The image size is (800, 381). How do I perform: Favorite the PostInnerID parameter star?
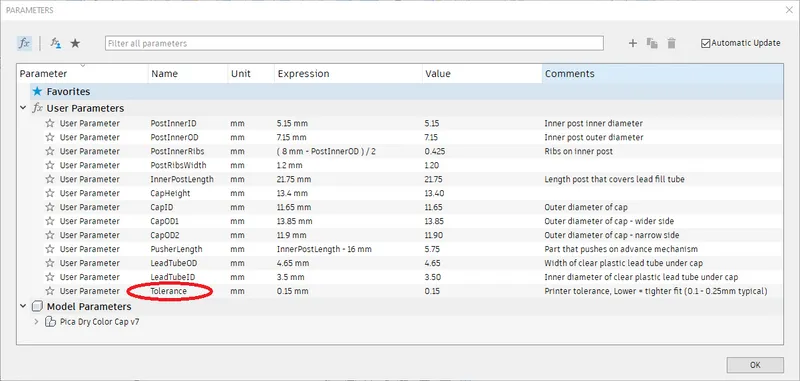tap(49, 123)
